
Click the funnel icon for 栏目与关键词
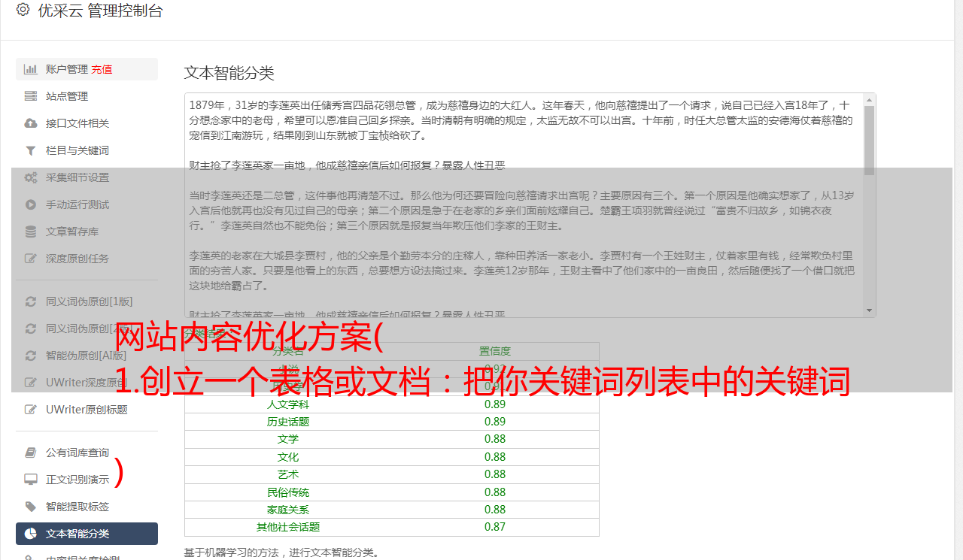[31, 150]
